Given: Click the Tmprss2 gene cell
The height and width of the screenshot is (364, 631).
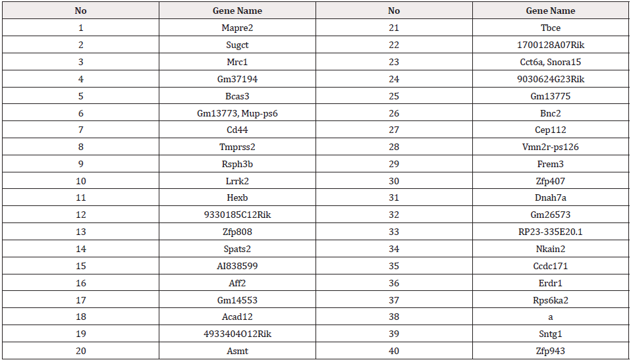Looking at the screenshot, I should pyautogui.click(x=237, y=147).
